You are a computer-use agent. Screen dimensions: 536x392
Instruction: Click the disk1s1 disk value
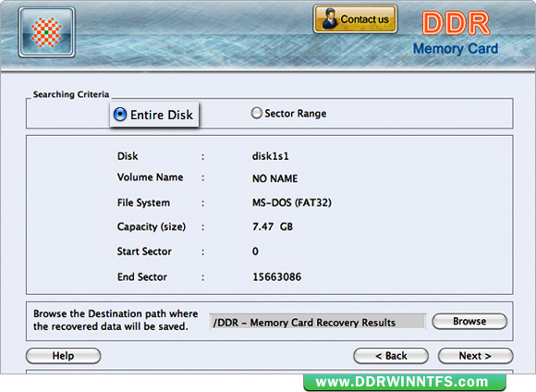pos(271,156)
